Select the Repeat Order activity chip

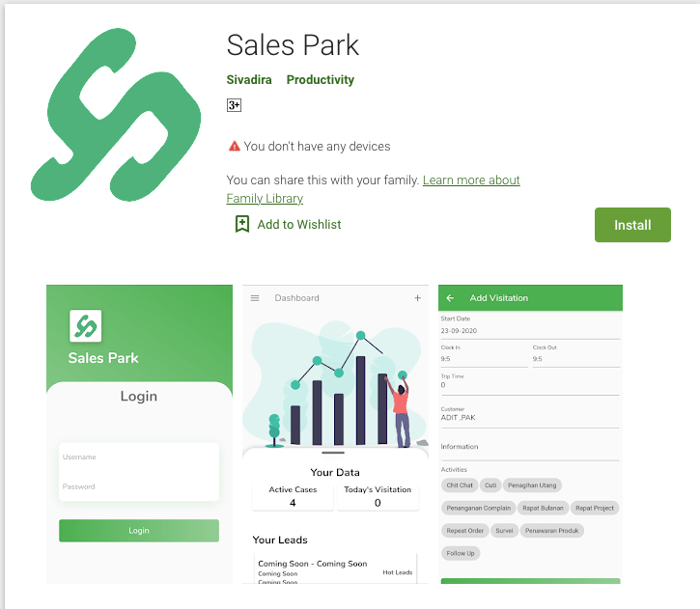(x=464, y=531)
